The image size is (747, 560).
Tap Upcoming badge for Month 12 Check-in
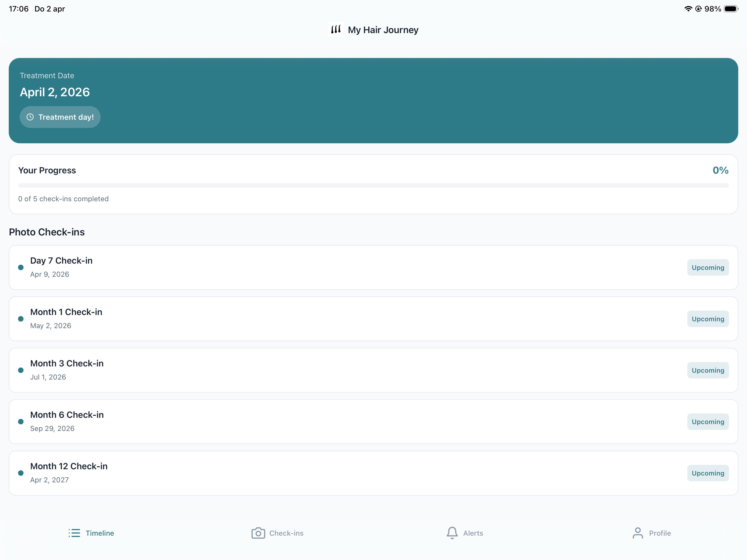[x=708, y=473]
